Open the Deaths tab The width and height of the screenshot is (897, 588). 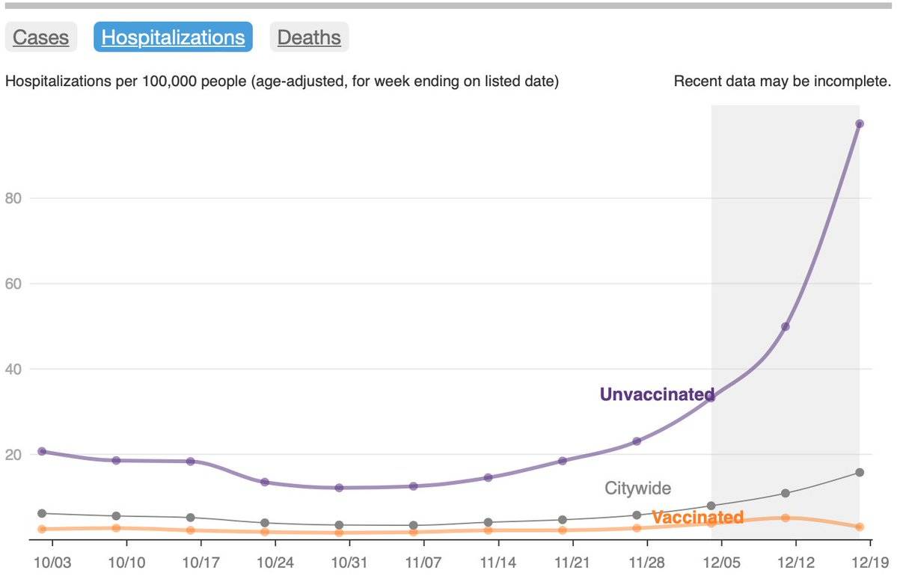coord(309,37)
